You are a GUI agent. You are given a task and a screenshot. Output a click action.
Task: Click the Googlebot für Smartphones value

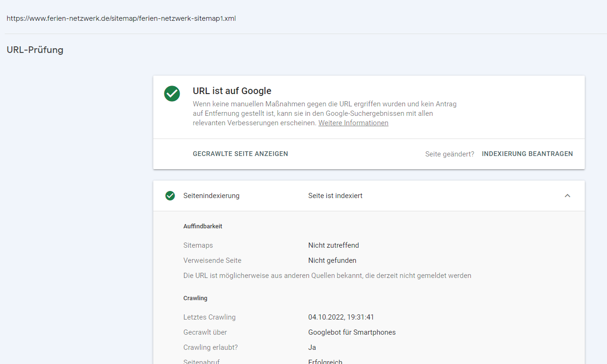pyautogui.click(x=352, y=332)
